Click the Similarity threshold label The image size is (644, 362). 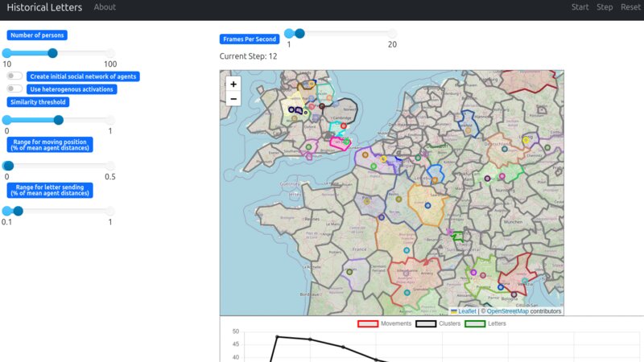(x=38, y=102)
